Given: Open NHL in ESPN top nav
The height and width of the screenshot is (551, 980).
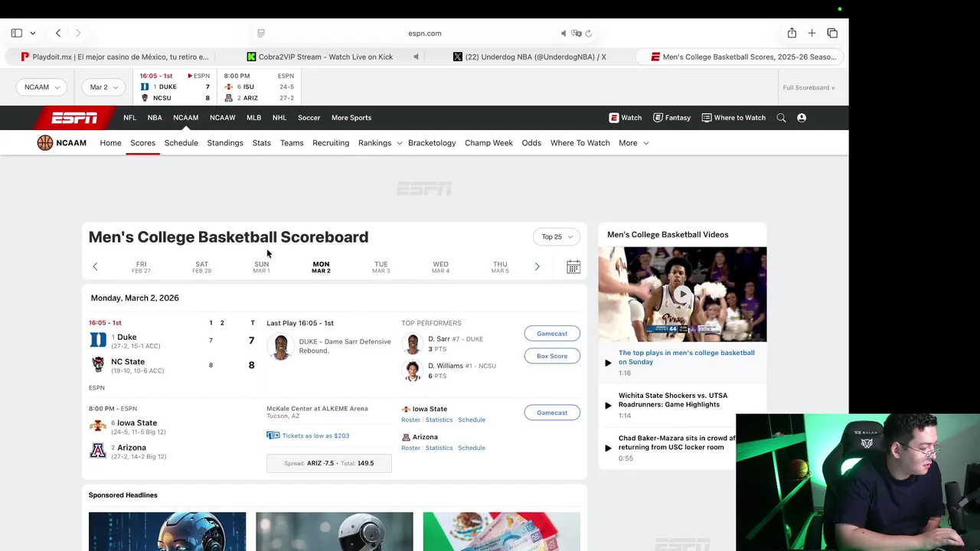Looking at the screenshot, I should tap(279, 118).
